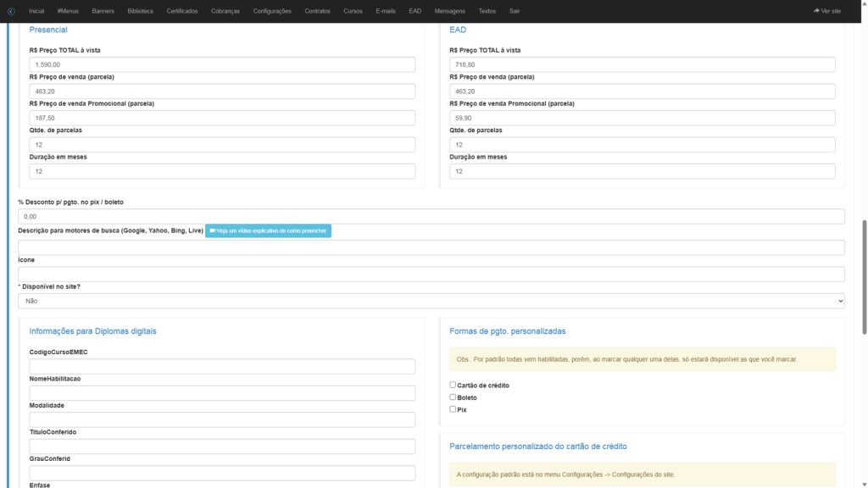Click the circular back arrow icon in navbar
The height and width of the screenshot is (488, 868).
11,11
